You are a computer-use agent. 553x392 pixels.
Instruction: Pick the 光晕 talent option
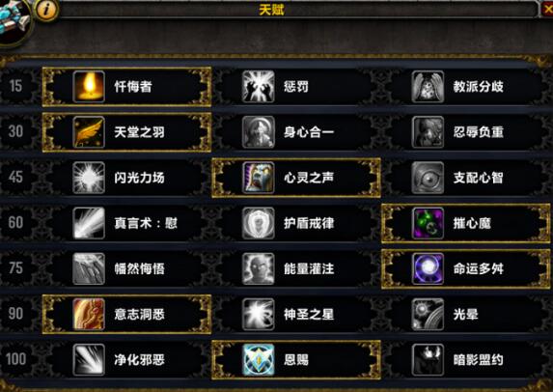pyautogui.click(x=465, y=314)
